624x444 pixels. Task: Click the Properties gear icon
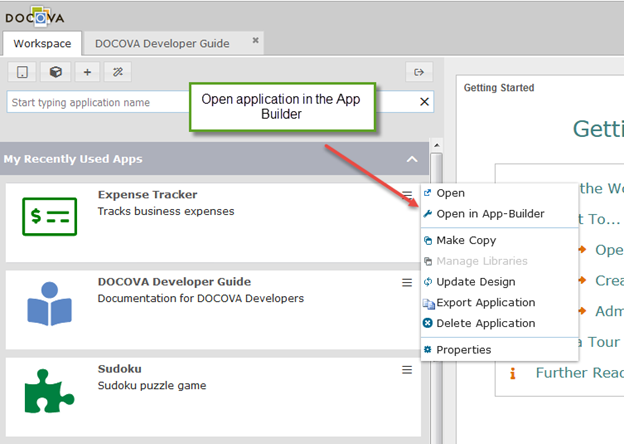[x=427, y=349]
